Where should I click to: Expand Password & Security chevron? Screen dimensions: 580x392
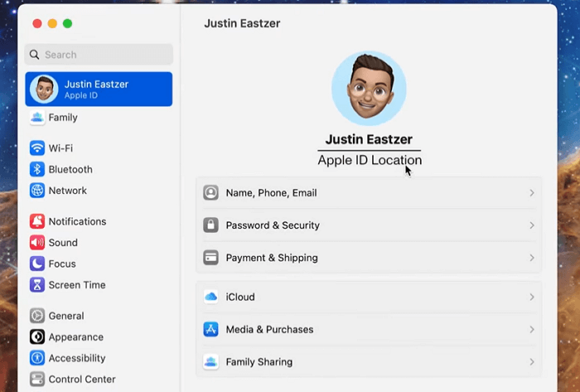click(532, 225)
